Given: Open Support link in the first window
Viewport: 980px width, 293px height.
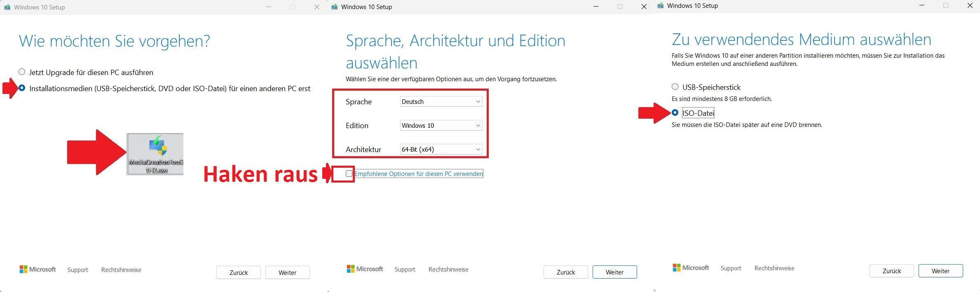Looking at the screenshot, I should click(x=78, y=270).
